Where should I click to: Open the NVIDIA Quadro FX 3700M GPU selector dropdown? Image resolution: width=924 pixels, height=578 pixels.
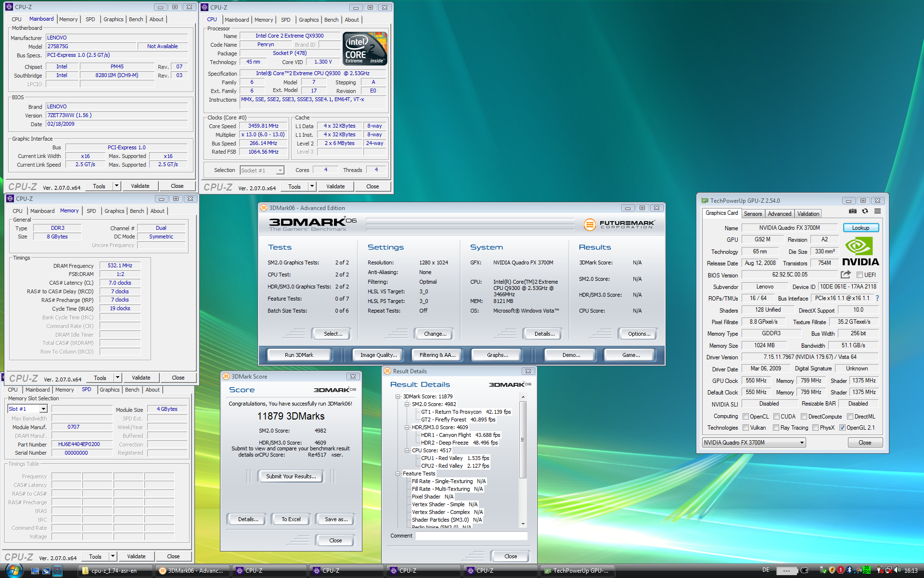coord(754,443)
